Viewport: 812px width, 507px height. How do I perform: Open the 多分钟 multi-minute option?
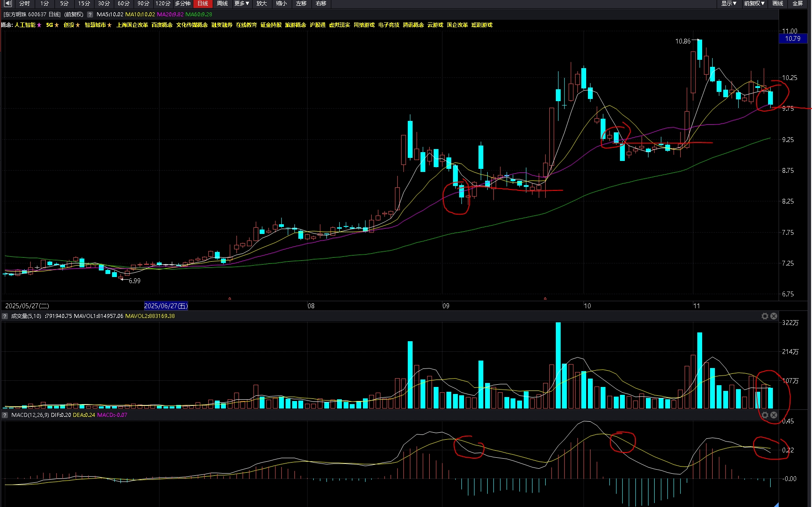(183, 4)
